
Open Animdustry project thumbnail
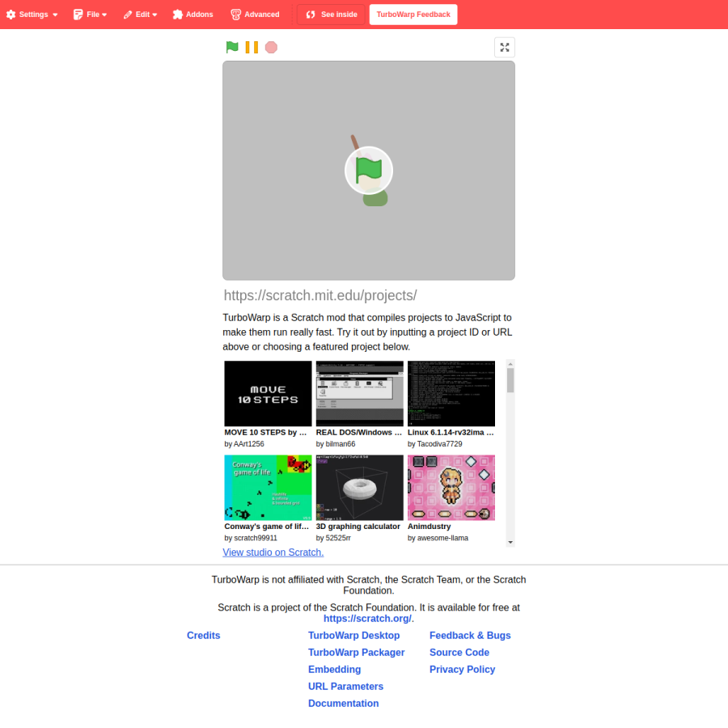point(451,488)
